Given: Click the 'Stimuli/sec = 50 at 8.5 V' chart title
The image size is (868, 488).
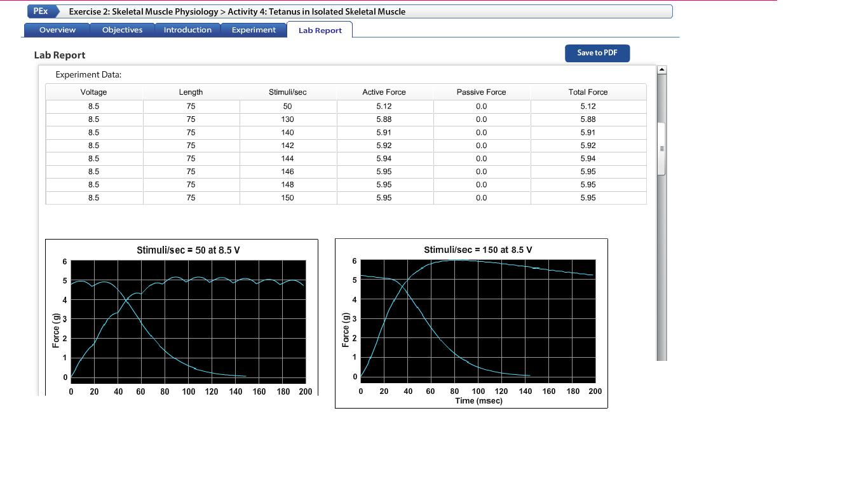Looking at the screenshot, I should coord(189,250).
